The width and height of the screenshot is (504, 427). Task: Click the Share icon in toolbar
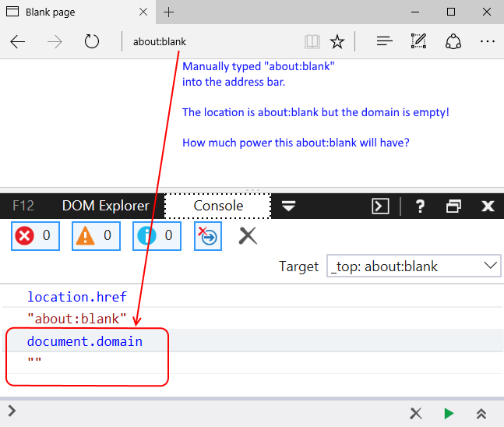[x=453, y=41]
